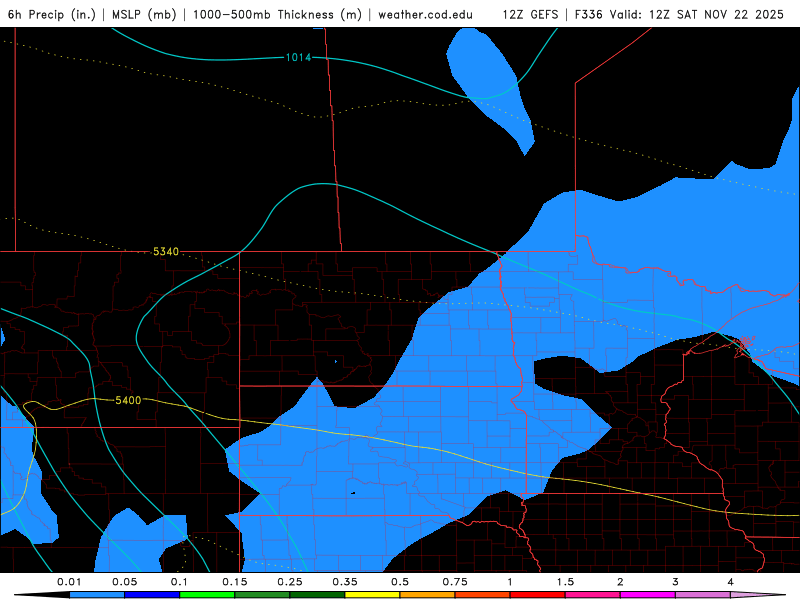Click the '1014' isobar label

(298, 57)
